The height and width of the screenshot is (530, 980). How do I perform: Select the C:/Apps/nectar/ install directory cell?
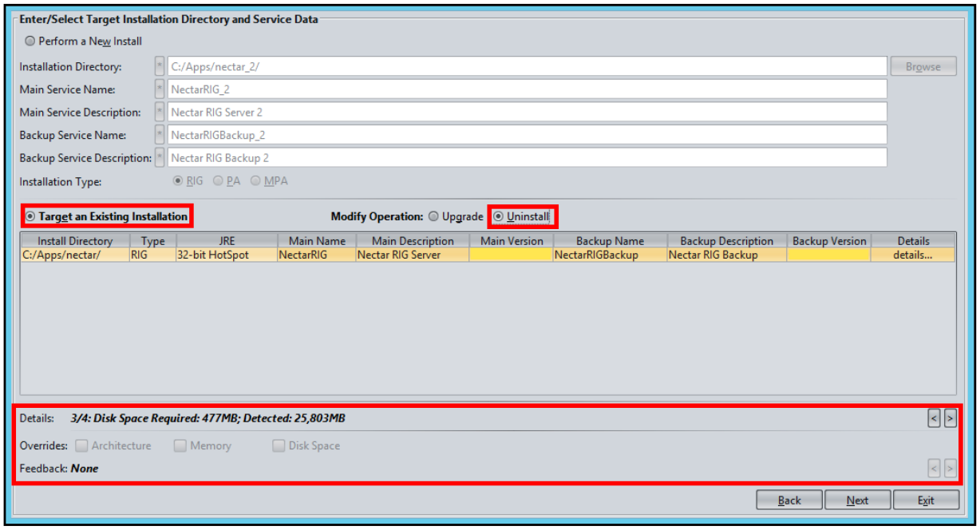click(75, 255)
